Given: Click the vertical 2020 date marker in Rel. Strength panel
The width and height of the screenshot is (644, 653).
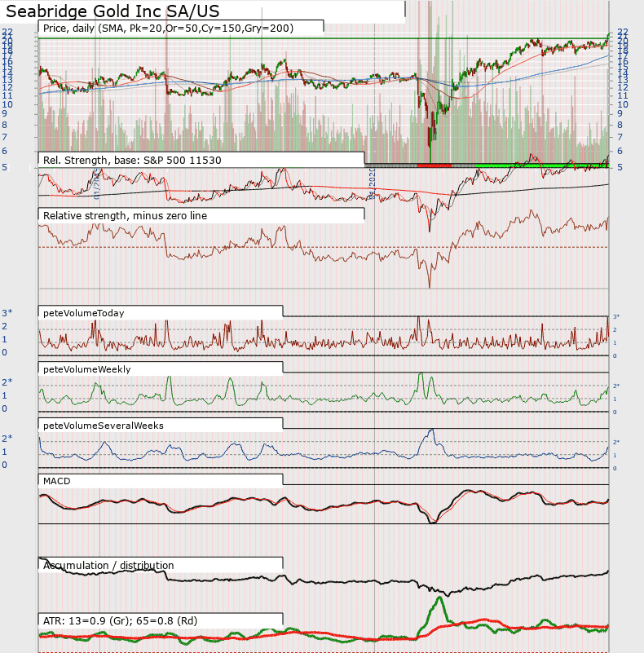Looking at the screenshot, I should (372, 183).
